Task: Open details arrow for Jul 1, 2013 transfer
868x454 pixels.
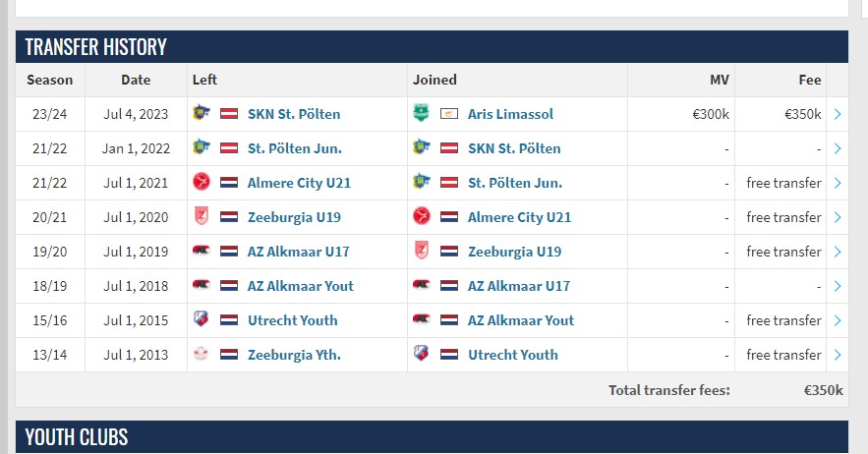Action: point(838,355)
